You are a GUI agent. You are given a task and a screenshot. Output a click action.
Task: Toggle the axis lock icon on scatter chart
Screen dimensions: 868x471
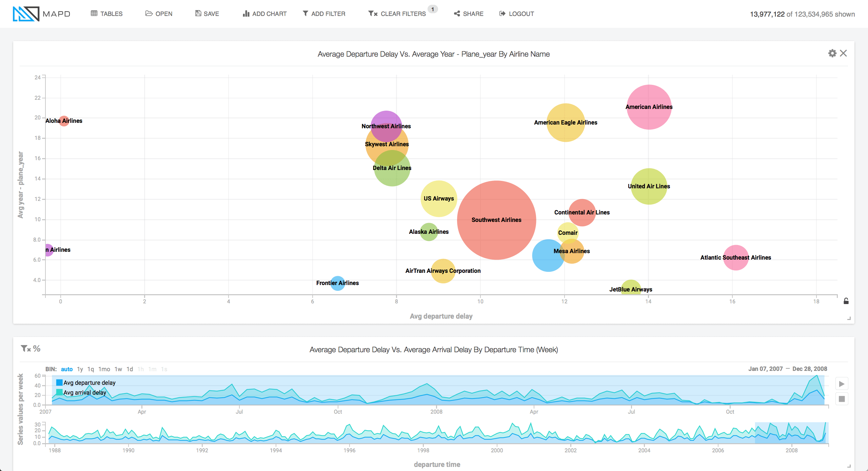(846, 301)
